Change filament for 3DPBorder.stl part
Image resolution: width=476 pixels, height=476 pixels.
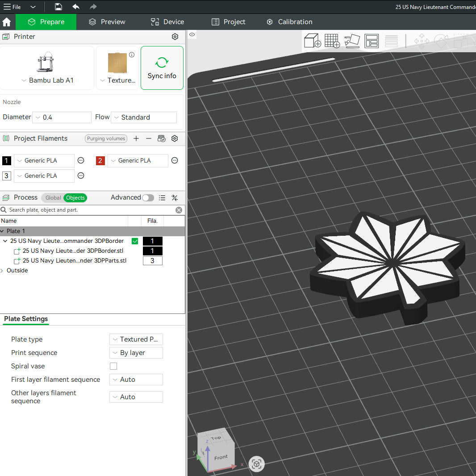point(153,251)
